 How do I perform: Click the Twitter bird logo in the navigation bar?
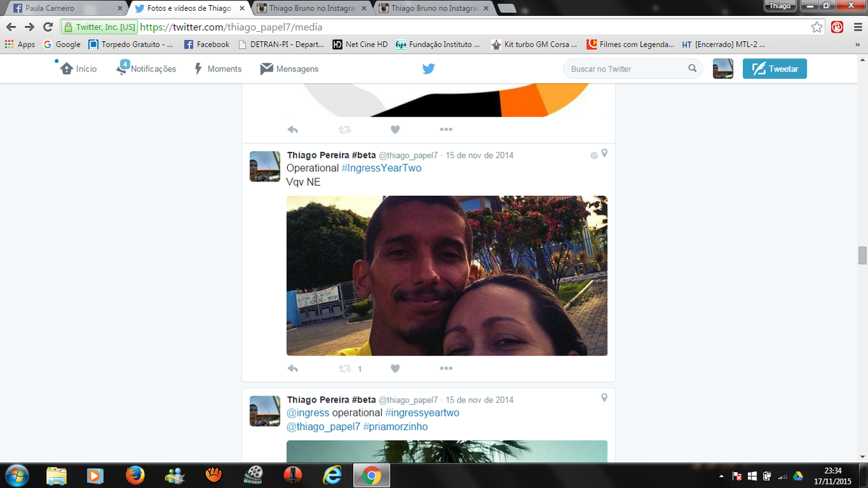429,69
